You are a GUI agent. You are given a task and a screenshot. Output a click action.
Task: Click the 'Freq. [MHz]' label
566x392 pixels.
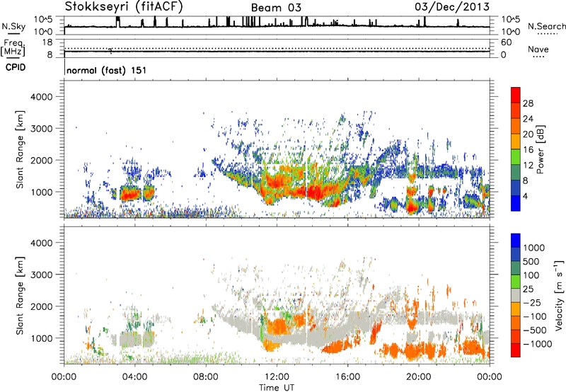pos(13,48)
